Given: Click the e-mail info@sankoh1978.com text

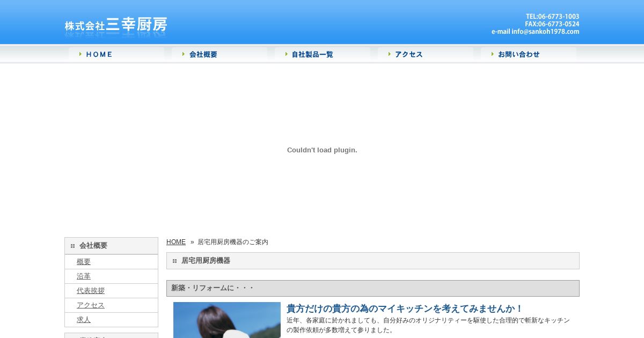Looking at the screenshot, I should [536, 32].
